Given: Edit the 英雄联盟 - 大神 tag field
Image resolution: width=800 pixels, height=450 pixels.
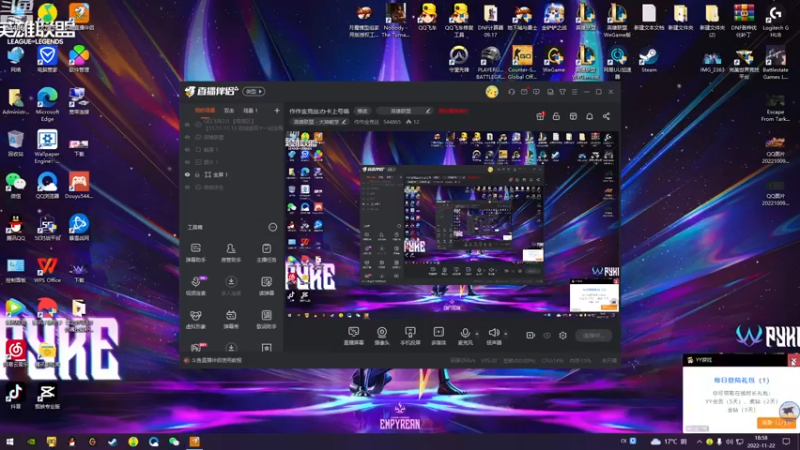Looking at the screenshot, I should click(x=319, y=122).
